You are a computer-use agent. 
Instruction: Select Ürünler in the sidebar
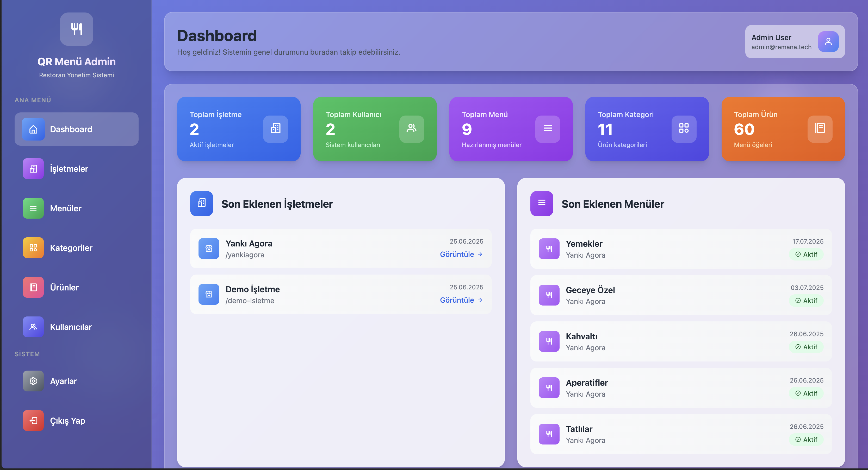coord(64,288)
